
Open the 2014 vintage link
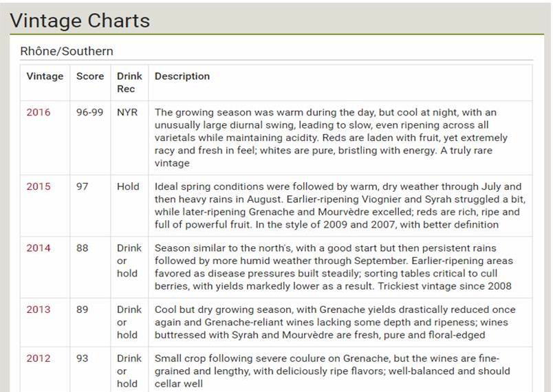[x=39, y=248]
